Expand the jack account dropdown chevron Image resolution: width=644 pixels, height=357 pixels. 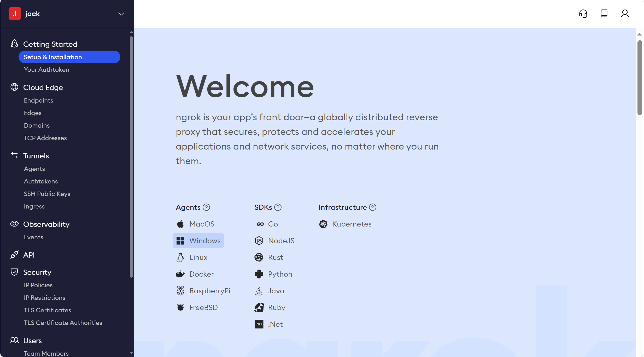coord(121,14)
